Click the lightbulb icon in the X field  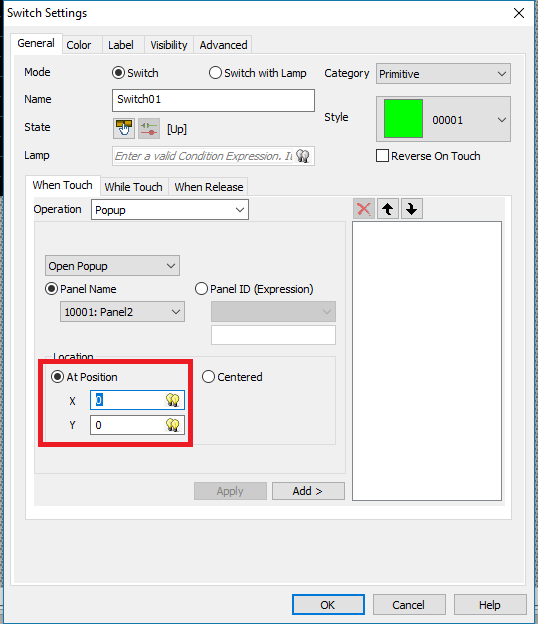tap(173, 400)
